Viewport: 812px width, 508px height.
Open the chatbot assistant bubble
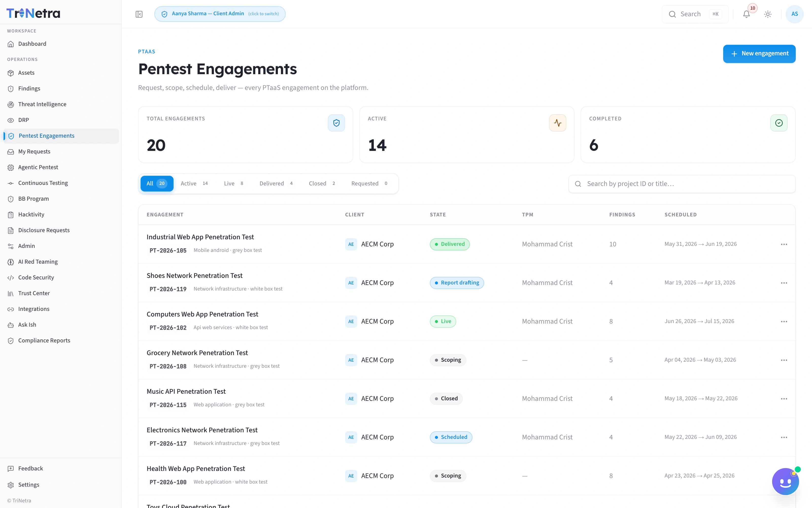785,482
